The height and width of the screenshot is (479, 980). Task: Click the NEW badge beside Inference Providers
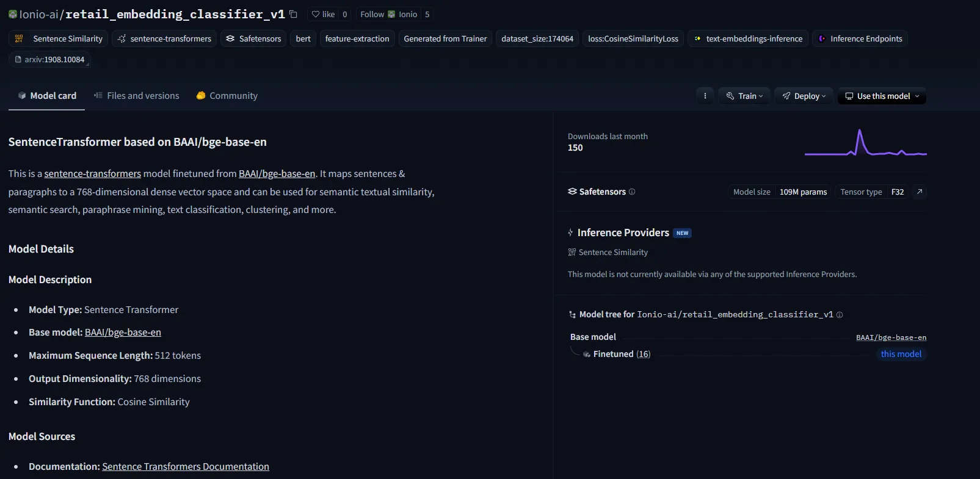[682, 233]
